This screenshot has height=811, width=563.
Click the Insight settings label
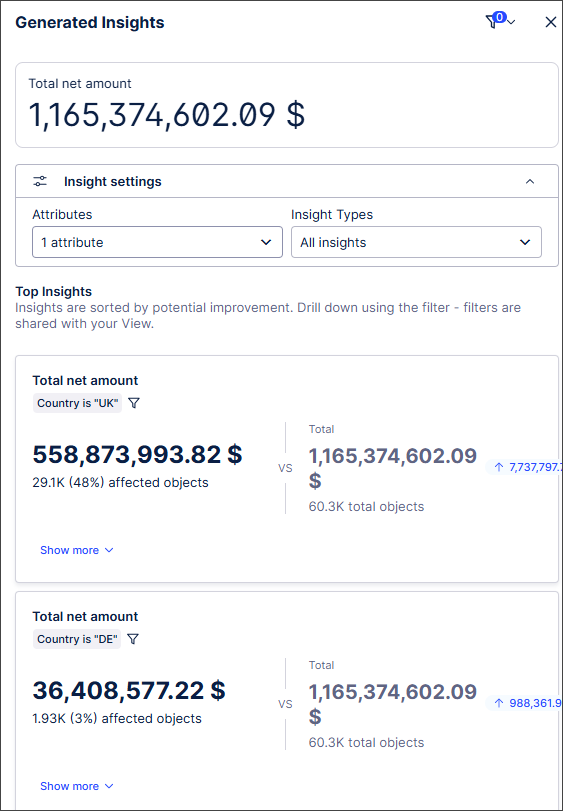(113, 182)
